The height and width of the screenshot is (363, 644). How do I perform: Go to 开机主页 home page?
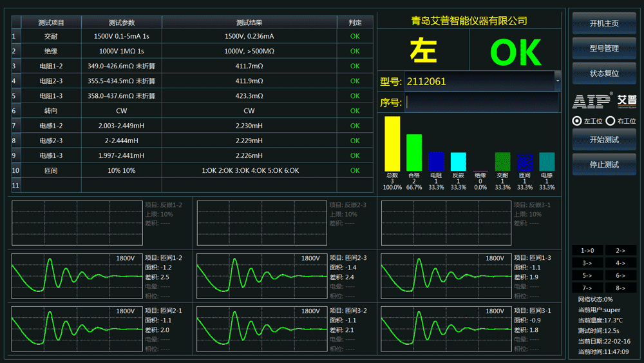click(x=604, y=23)
